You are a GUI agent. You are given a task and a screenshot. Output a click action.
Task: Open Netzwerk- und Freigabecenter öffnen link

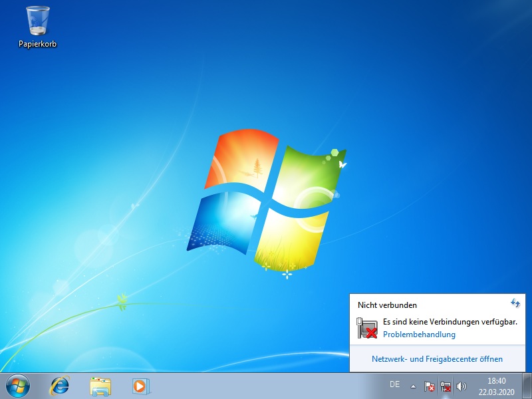pyautogui.click(x=437, y=359)
